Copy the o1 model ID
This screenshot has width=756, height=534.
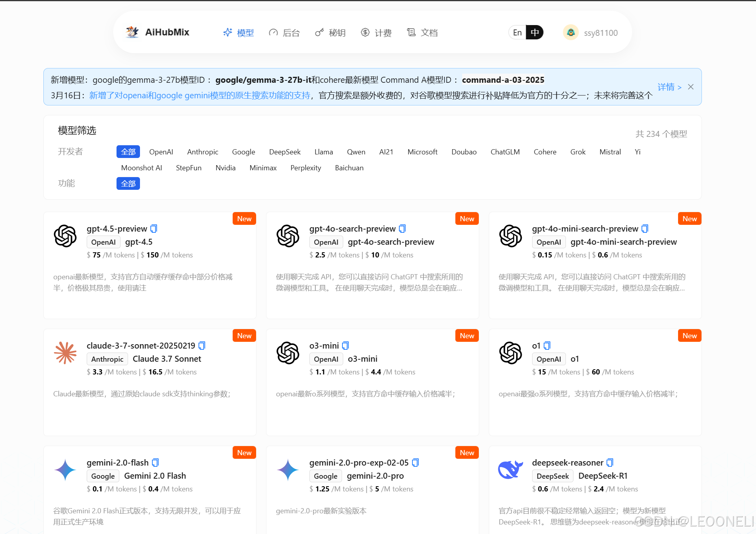click(x=547, y=346)
